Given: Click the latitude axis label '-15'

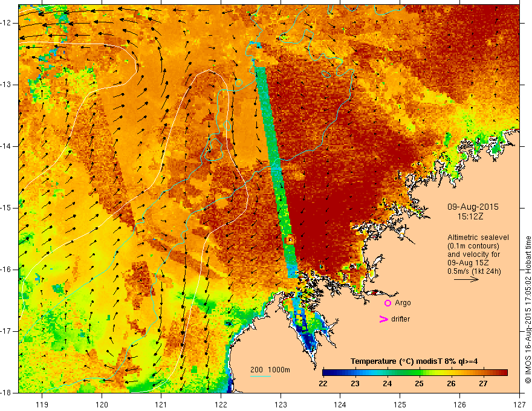Looking at the screenshot, I should click(x=6, y=208).
